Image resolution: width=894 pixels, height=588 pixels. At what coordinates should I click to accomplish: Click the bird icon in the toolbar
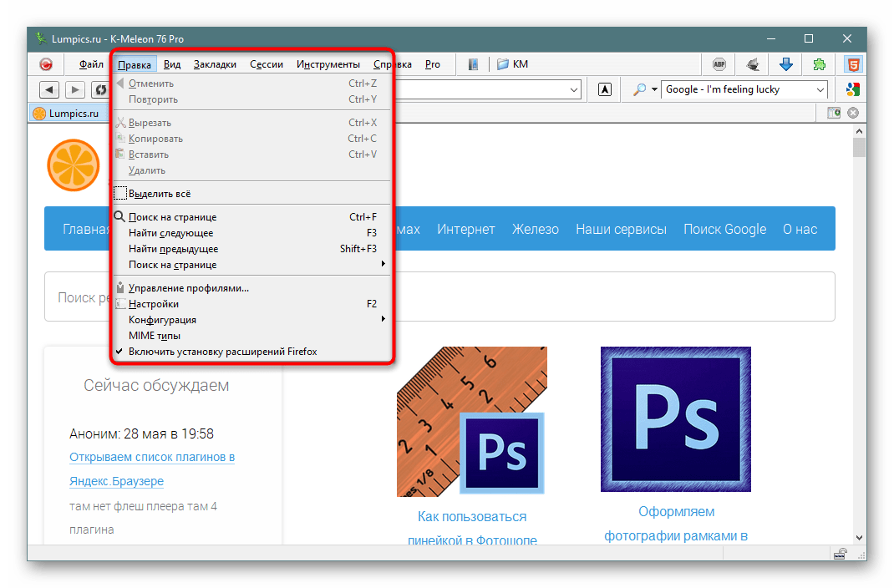[x=753, y=64]
